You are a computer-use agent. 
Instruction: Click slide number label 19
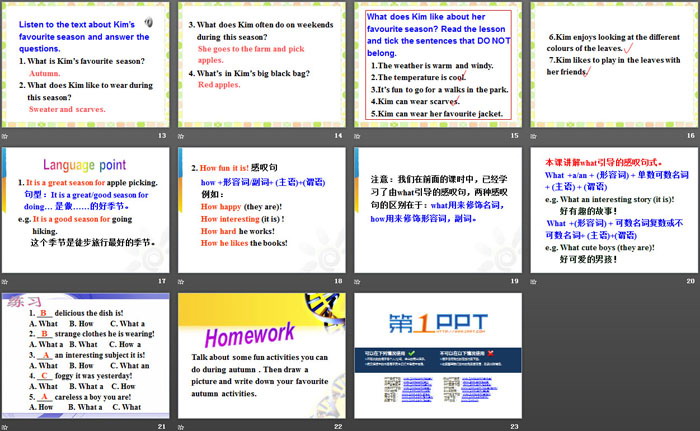click(x=514, y=281)
